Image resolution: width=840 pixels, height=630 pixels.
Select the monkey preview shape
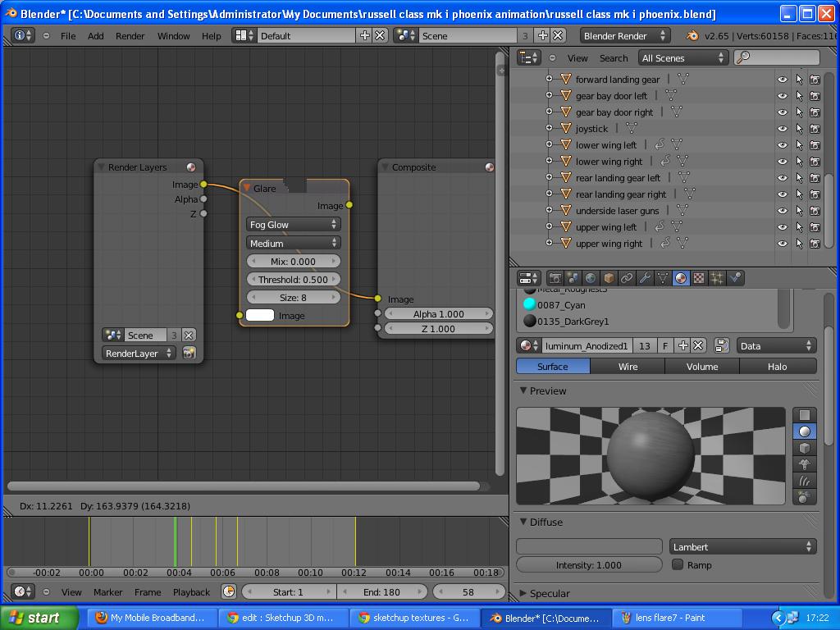click(805, 464)
